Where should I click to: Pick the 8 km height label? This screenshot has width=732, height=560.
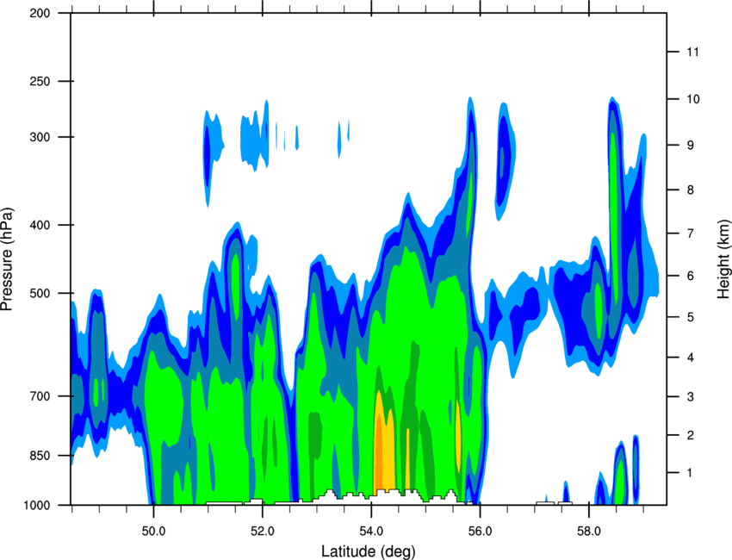(x=690, y=190)
